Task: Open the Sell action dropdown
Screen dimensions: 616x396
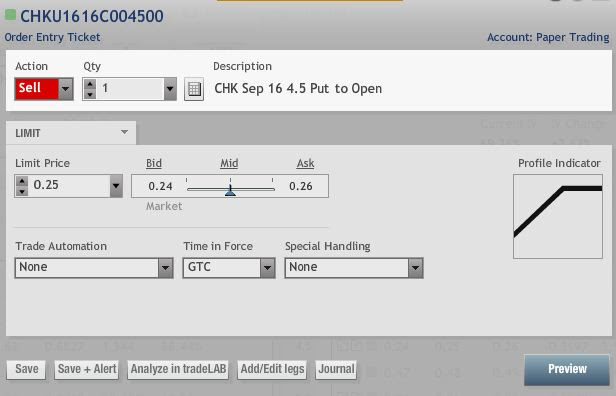Action: pyautogui.click(x=65, y=89)
